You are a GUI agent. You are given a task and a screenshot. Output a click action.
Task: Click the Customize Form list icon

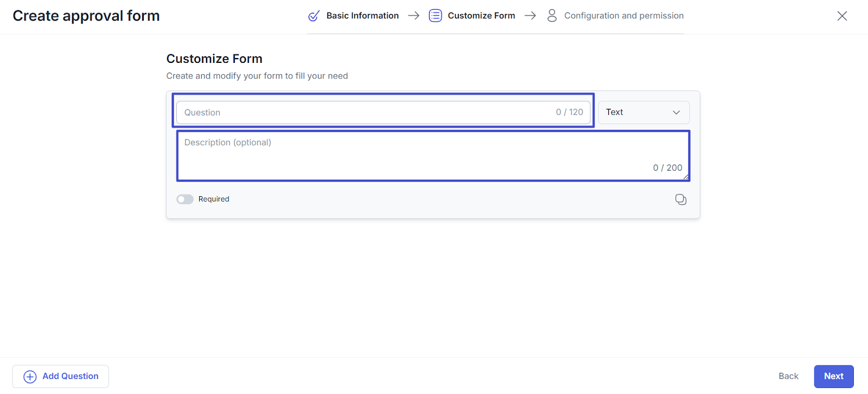point(435,16)
